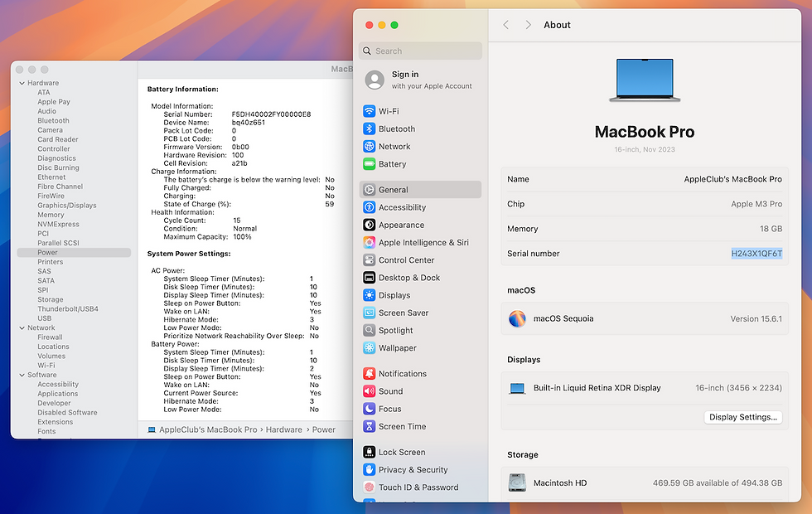The width and height of the screenshot is (812, 514).
Task: Go forward with the right chevron
Action: [x=528, y=25]
